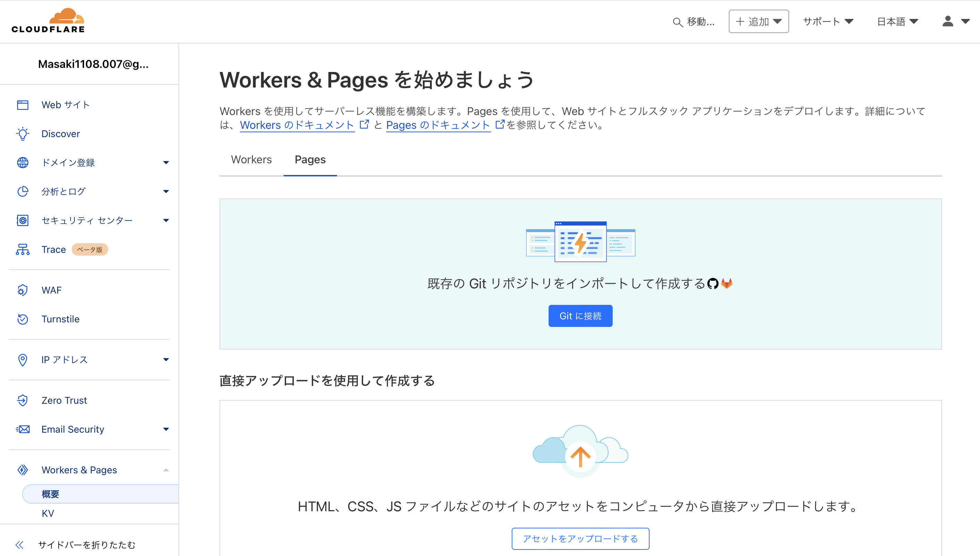Click external link icon after Pages のドキュメント

tap(500, 124)
